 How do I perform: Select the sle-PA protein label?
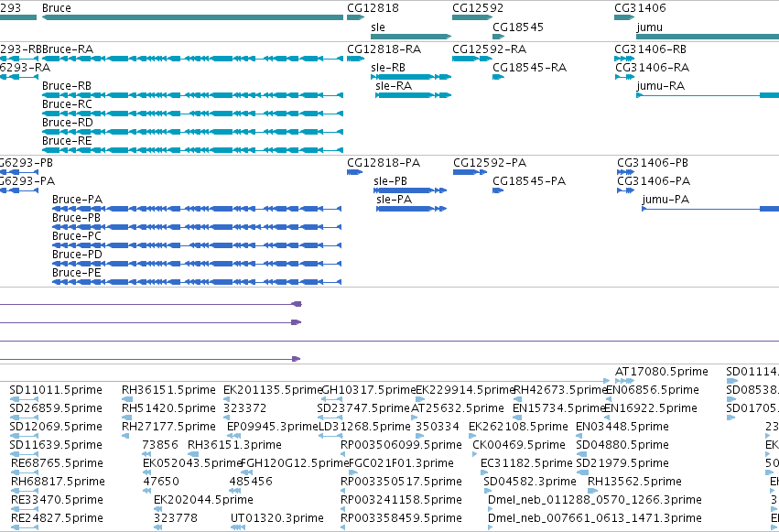click(x=394, y=200)
